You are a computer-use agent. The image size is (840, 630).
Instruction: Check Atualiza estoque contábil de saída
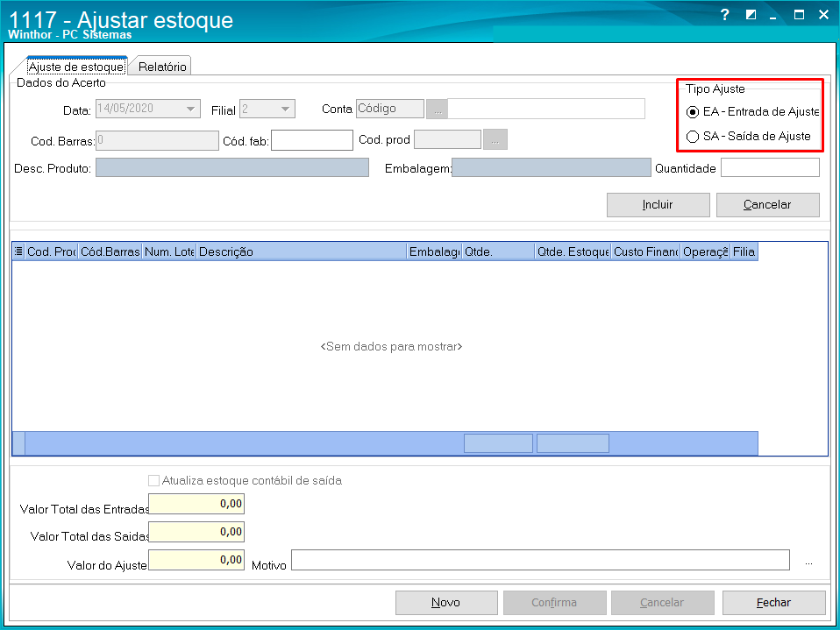153,481
